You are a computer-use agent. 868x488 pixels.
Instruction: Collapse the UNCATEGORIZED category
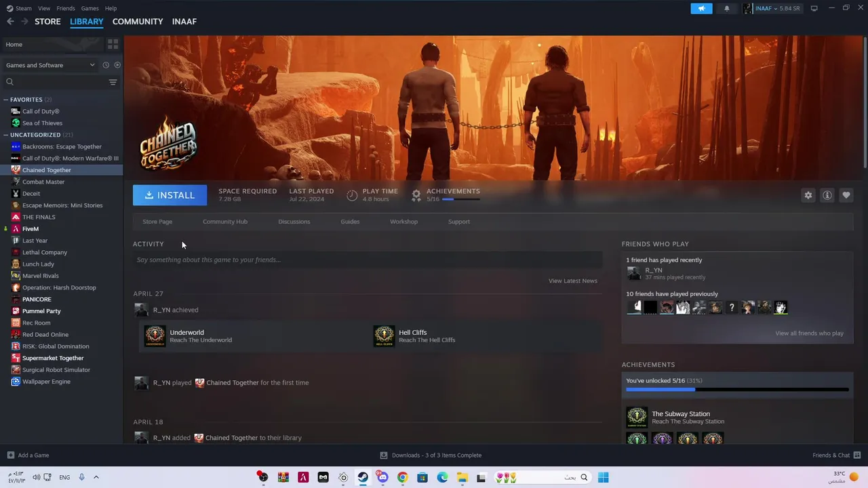pyautogui.click(x=6, y=135)
